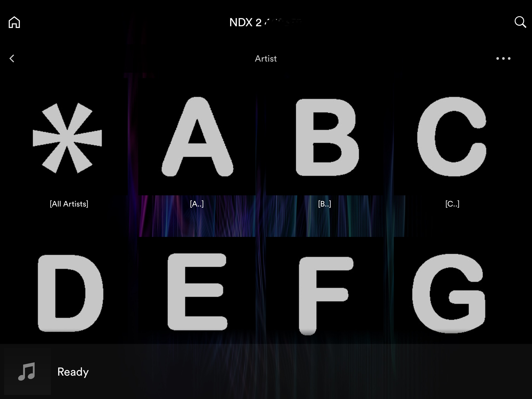Click the [C..] label text
This screenshot has height=399, width=532.
(452, 204)
